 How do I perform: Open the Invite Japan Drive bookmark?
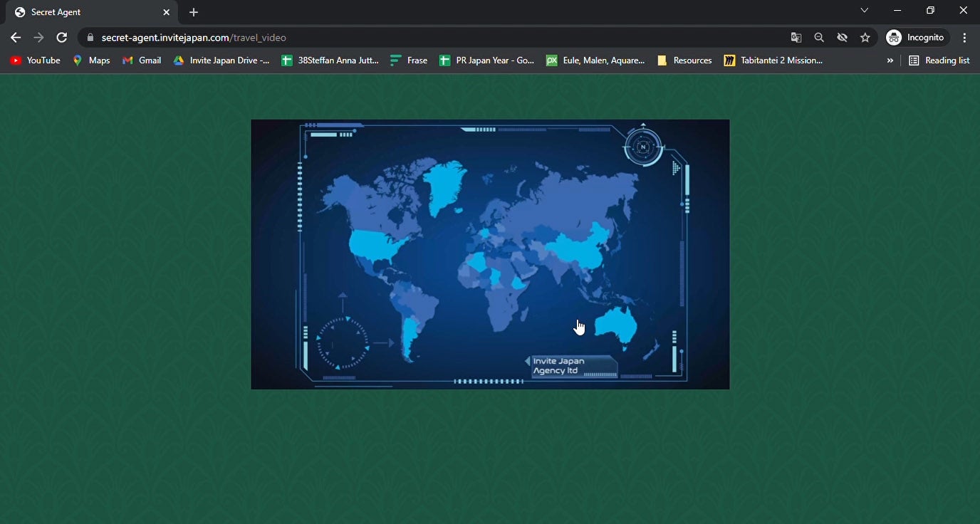coord(221,61)
